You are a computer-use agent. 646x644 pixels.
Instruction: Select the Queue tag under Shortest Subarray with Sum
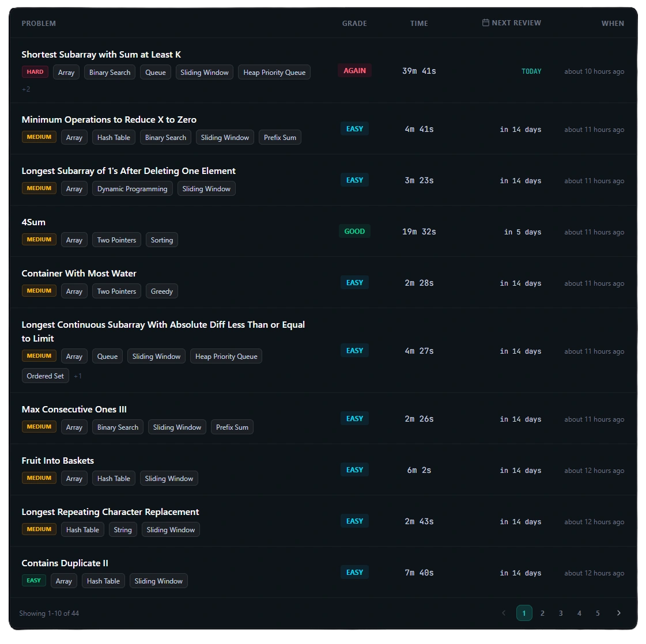(156, 72)
